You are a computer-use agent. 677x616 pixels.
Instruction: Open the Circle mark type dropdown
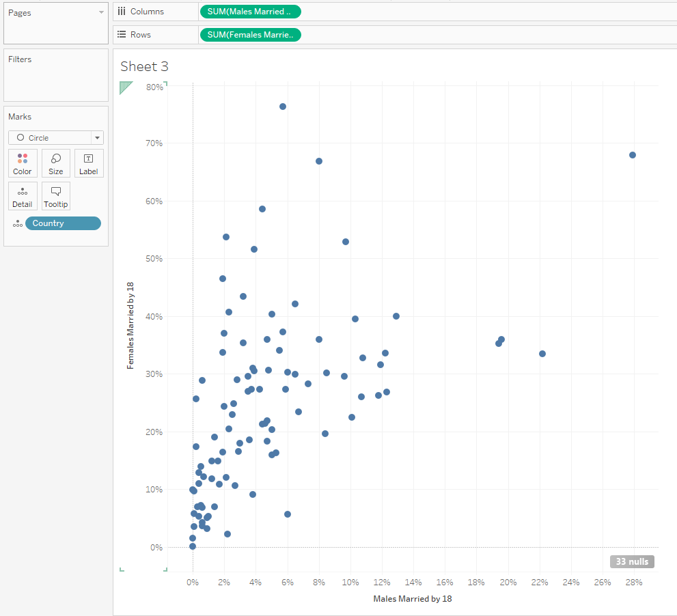56,138
